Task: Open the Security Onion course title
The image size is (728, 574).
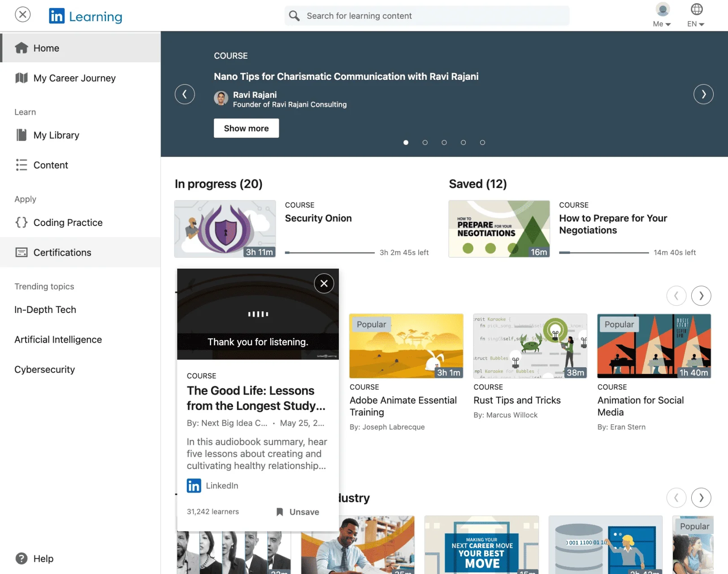Action: [x=318, y=218]
